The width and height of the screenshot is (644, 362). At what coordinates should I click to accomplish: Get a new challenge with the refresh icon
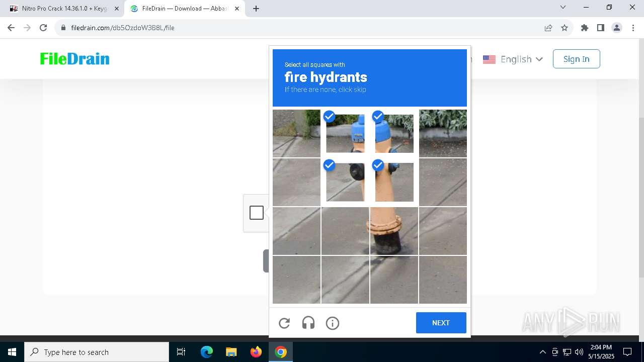point(284,323)
